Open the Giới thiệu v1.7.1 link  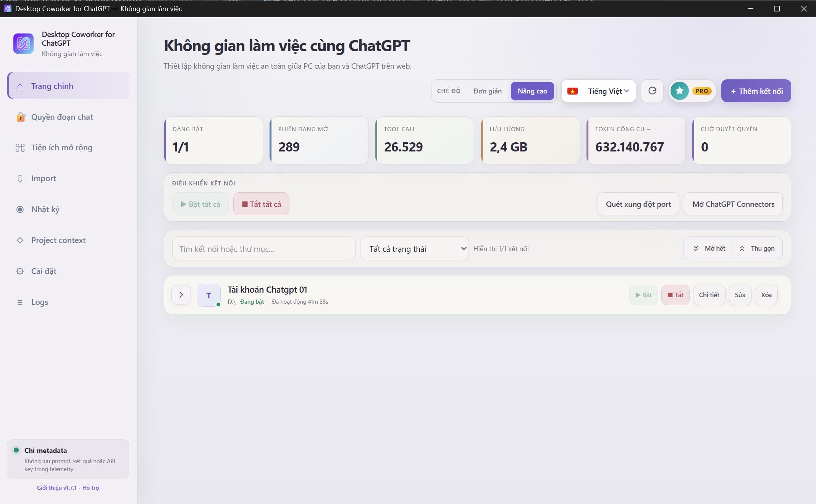pos(57,488)
